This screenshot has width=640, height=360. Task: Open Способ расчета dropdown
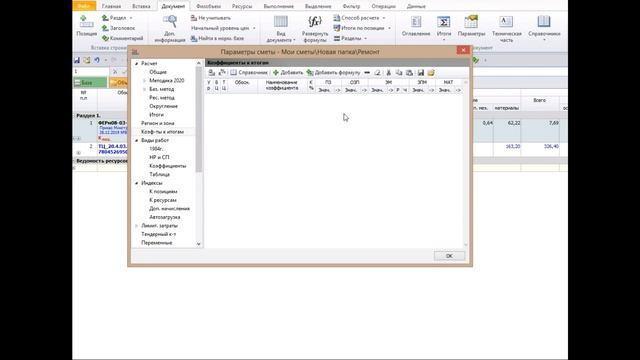[x=359, y=18]
